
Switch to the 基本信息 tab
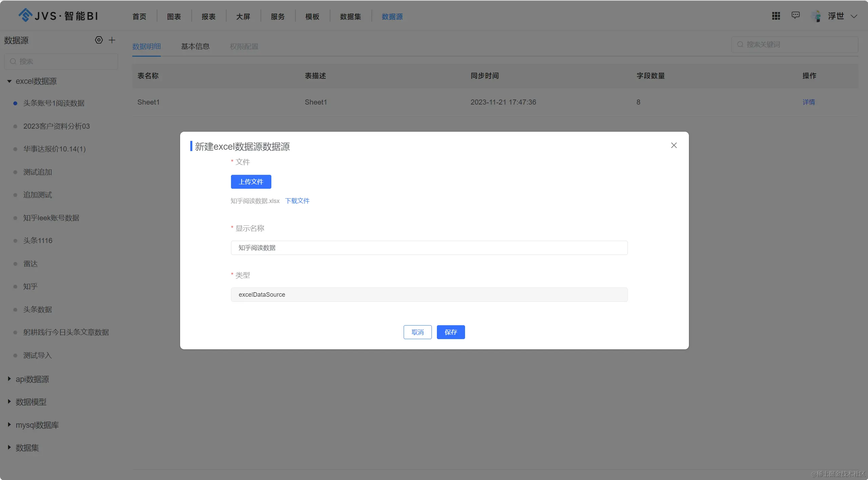pos(195,47)
